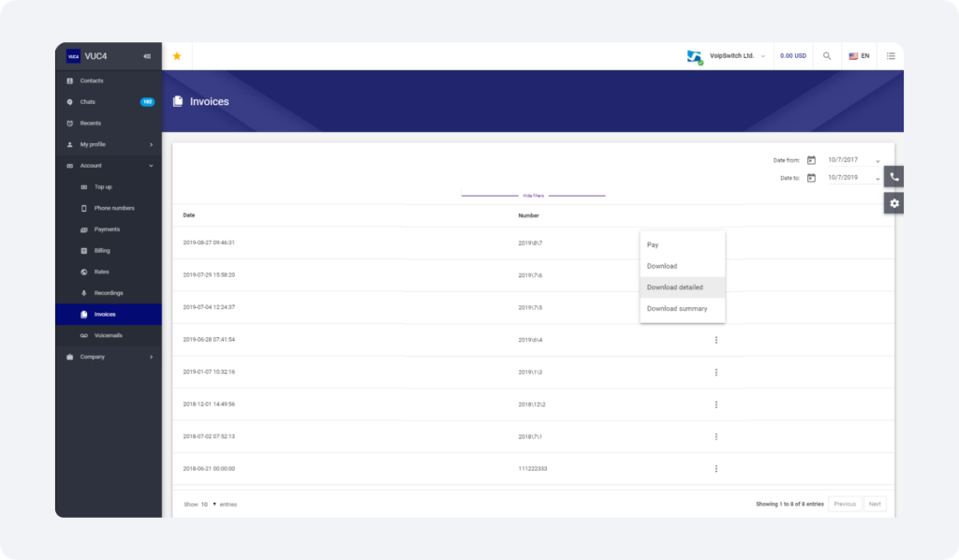
Task: Click the VoipSwitch company logo icon
Action: 694,57
